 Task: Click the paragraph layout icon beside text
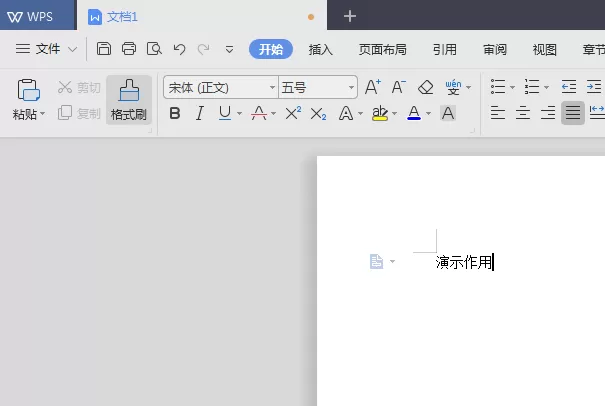(x=377, y=261)
